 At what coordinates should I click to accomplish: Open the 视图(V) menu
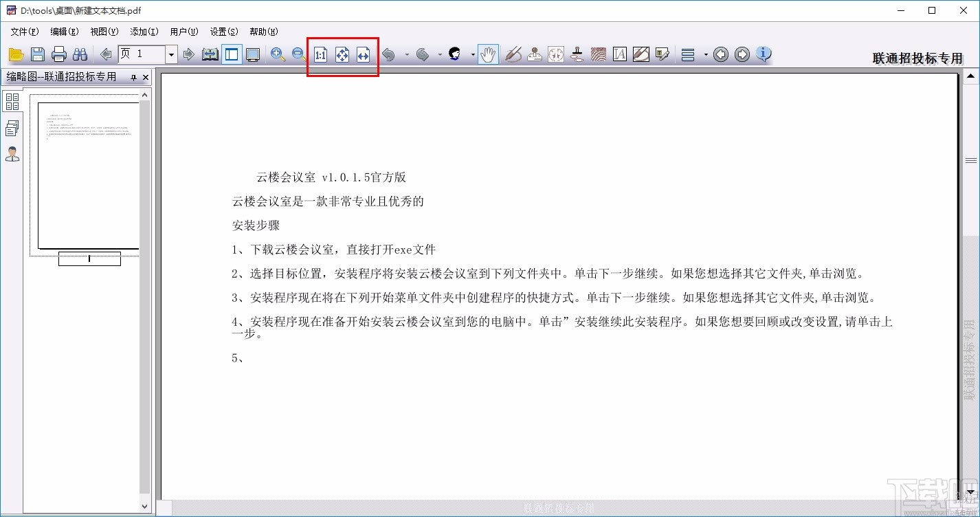(104, 32)
